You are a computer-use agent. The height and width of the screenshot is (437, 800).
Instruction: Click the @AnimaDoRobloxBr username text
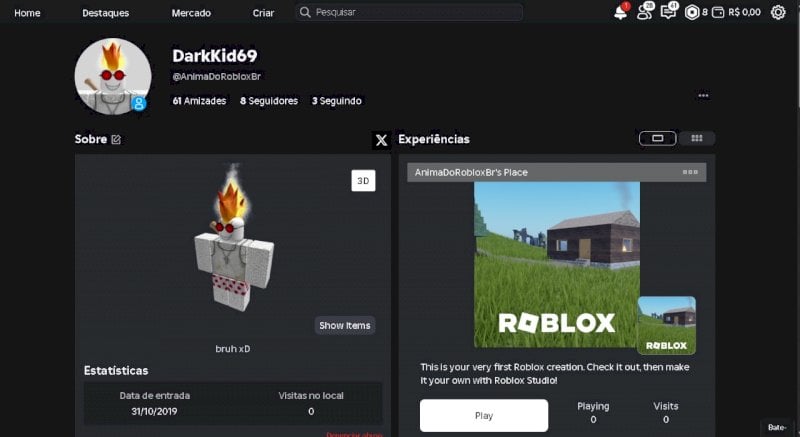coord(216,76)
